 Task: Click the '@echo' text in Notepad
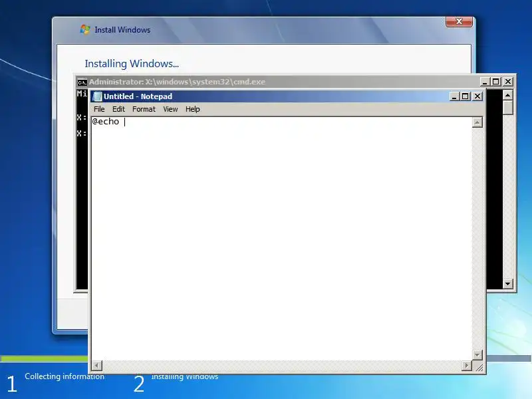(106, 122)
